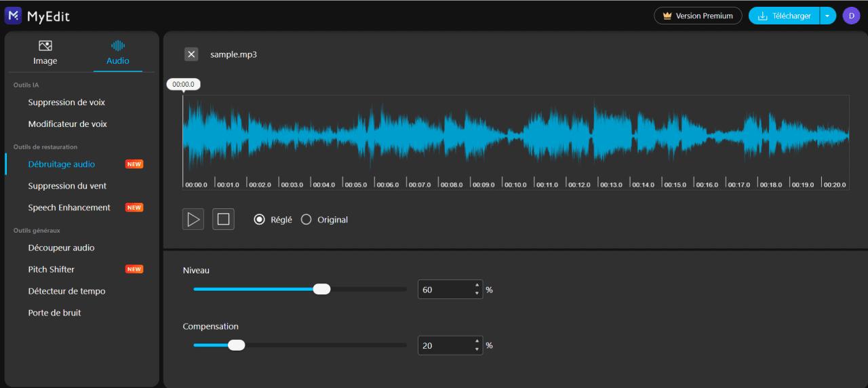Viewport: 868px width, 388px height.
Task: Play the audio preview
Action: point(193,219)
